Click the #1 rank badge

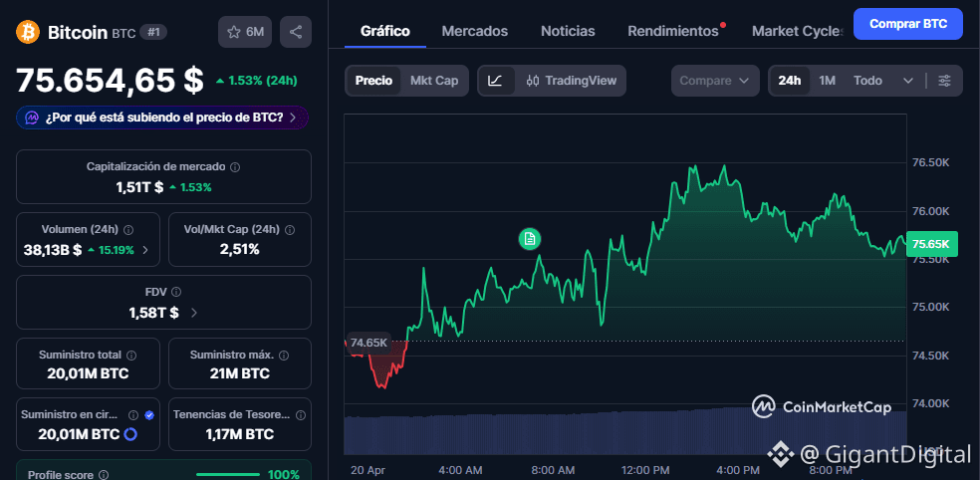click(x=153, y=32)
